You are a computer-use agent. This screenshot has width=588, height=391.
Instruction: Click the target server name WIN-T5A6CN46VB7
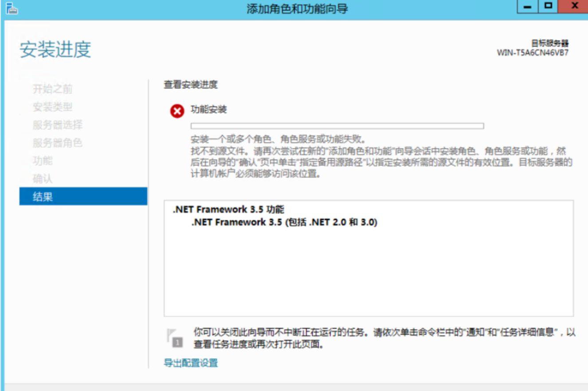pos(533,52)
